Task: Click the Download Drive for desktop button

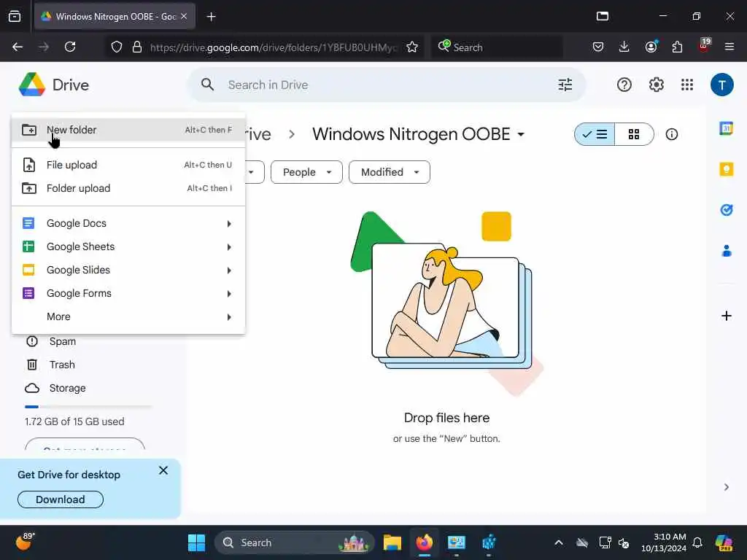Action: 61,499
